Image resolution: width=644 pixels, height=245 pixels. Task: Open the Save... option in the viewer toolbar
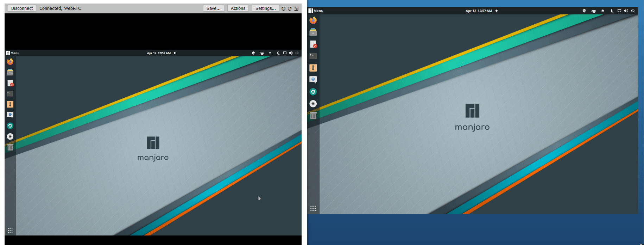(x=213, y=8)
